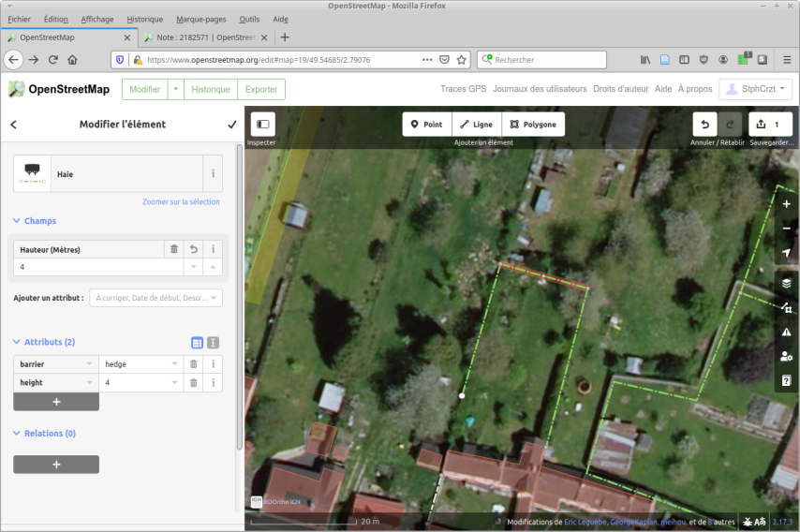Confirm element edit with checkmark
The width and height of the screenshot is (800, 532).
(232, 125)
